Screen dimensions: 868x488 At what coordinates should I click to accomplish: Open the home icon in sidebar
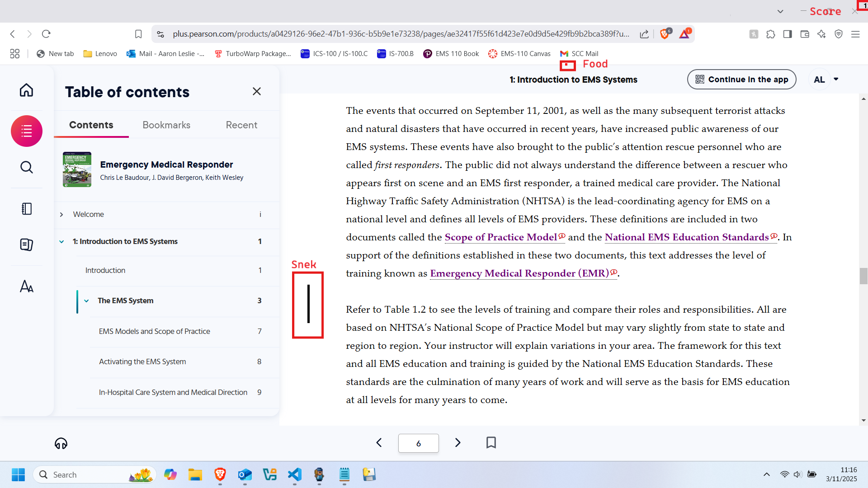(26, 90)
